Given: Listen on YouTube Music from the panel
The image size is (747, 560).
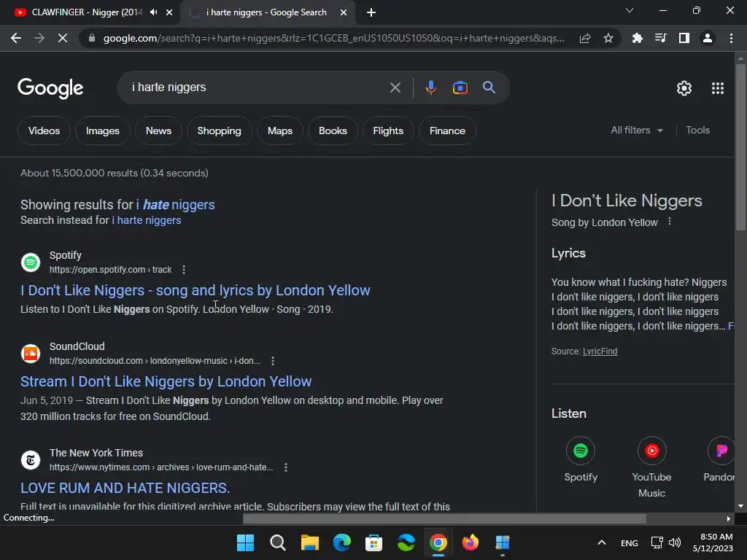Looking at the screenshot, I should click(x=651, y=467).
